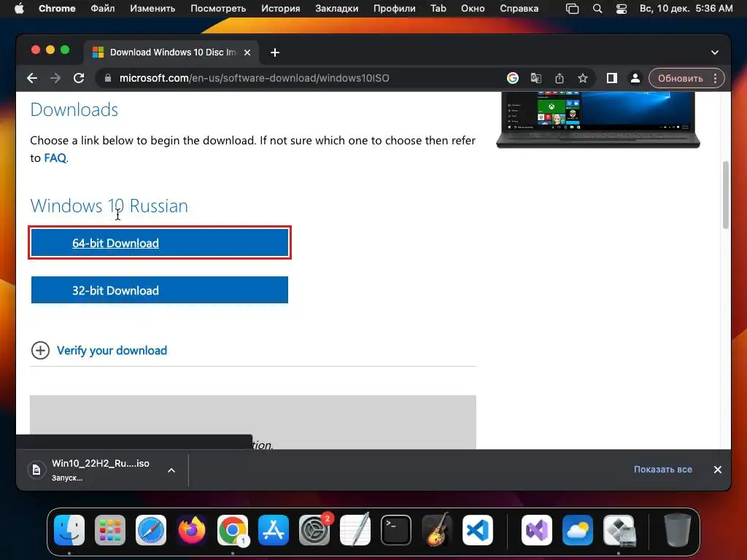747x560 pixels.
Task: Click the Stage Manager menu bar icon
Action: [572, 9]
